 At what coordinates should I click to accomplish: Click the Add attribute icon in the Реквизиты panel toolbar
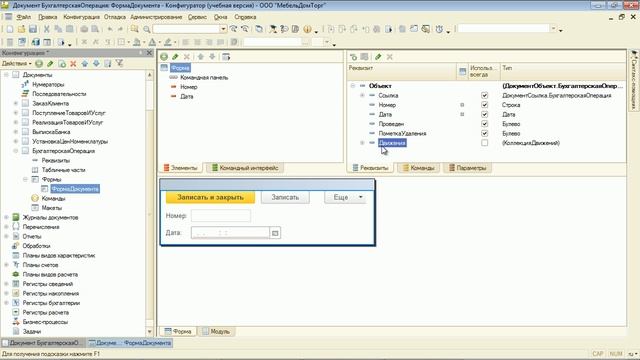pyautogui.click(x=353, y=57)
